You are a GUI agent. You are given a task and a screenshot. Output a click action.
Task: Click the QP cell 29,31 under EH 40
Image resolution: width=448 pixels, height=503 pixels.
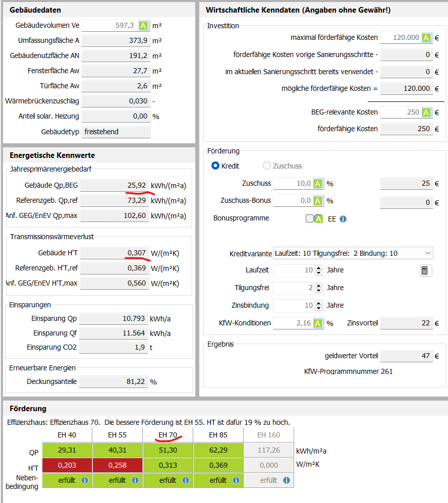[x=67, y=450]
